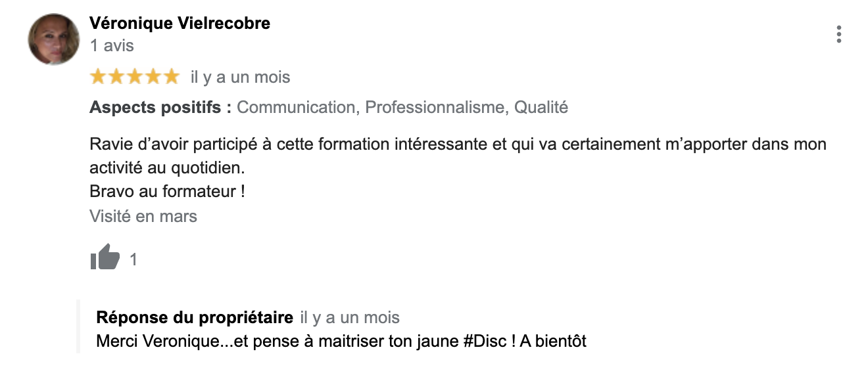Open the three-dot more options menu
The width and height of the screenshot is (868, 377).
click(838, 34)
